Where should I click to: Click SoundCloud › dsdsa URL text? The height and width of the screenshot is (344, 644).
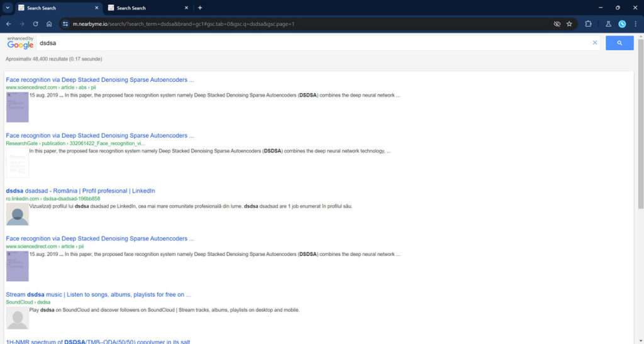pyautogui.click(x=28, y=302)
